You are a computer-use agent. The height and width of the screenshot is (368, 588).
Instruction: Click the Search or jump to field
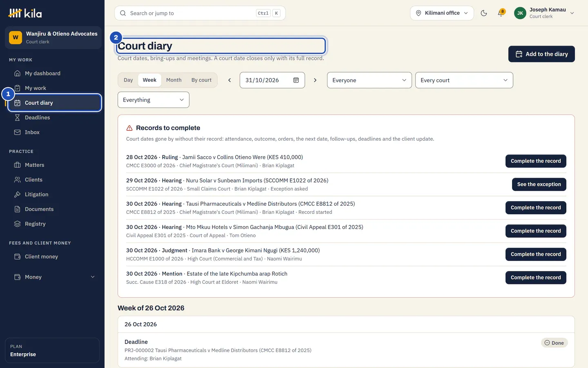coord(200,13)
